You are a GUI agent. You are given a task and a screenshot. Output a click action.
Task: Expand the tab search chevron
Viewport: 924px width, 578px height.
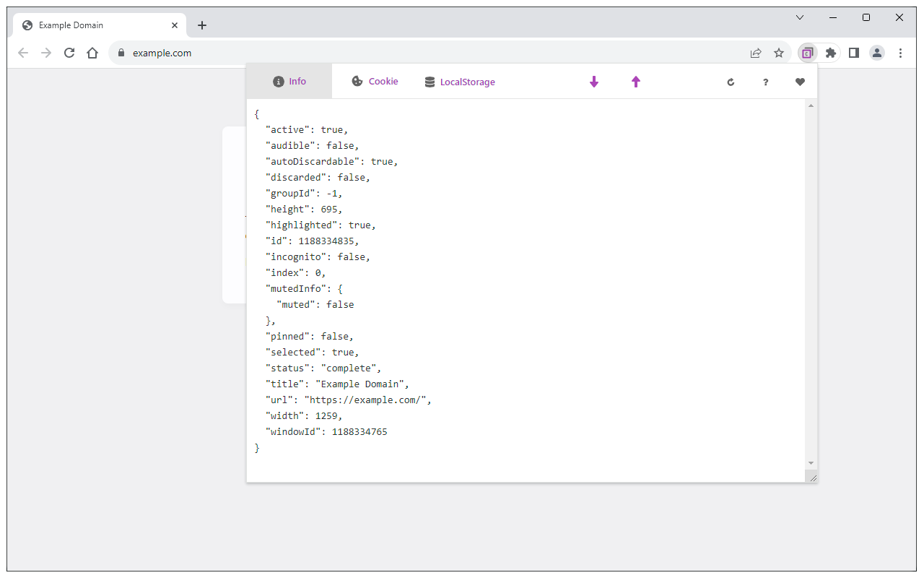click(800, 17)
